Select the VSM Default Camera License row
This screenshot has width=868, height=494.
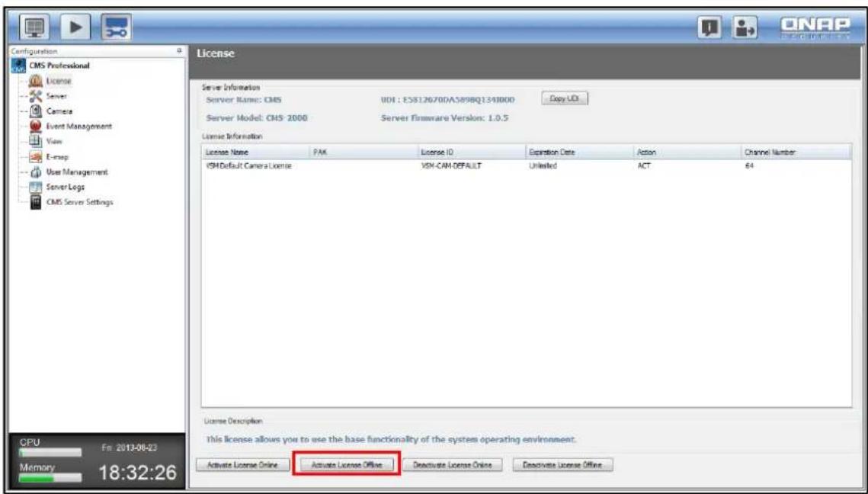pos(527,165)
